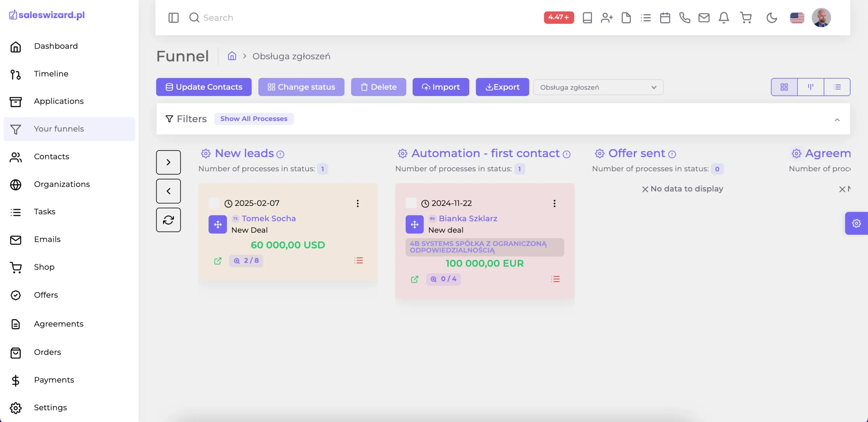This screenshot has height=422, width=868.
Task: Click the home breadcrumb icon
Action: (x=232, y=56)
